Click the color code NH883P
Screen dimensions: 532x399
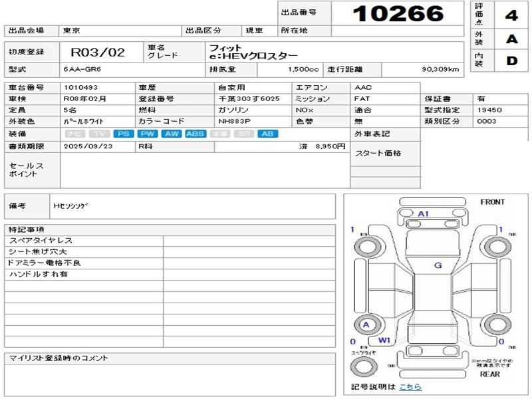click(x=235, y=122)
